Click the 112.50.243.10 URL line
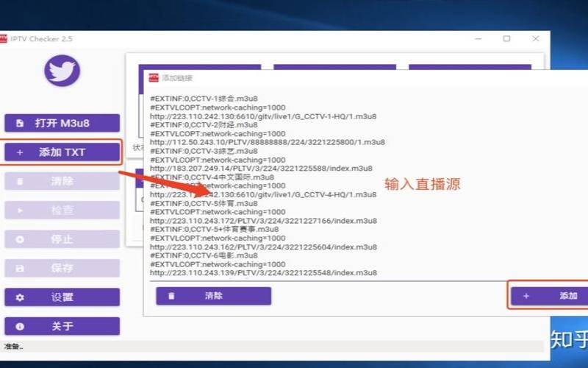 click(268, 142)
